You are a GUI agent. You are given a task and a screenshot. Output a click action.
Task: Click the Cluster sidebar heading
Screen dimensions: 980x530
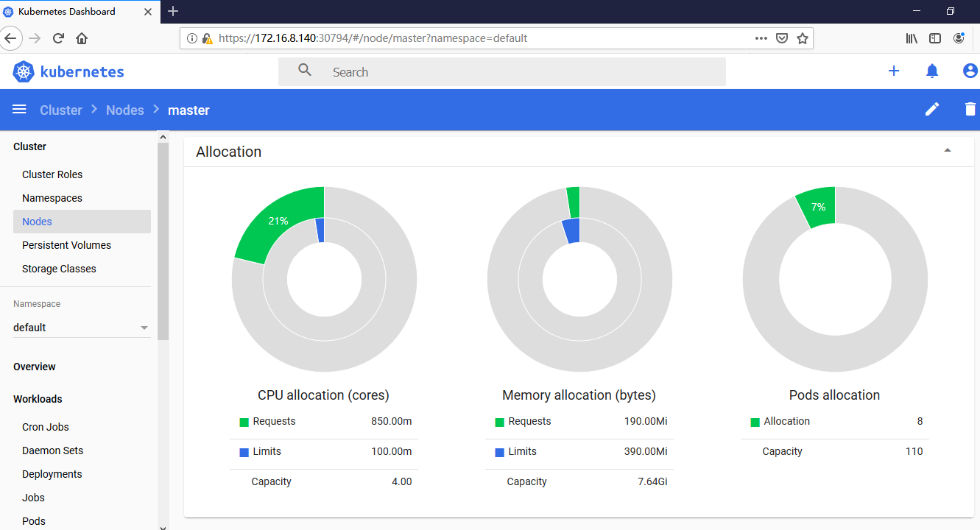coord(29,146)
